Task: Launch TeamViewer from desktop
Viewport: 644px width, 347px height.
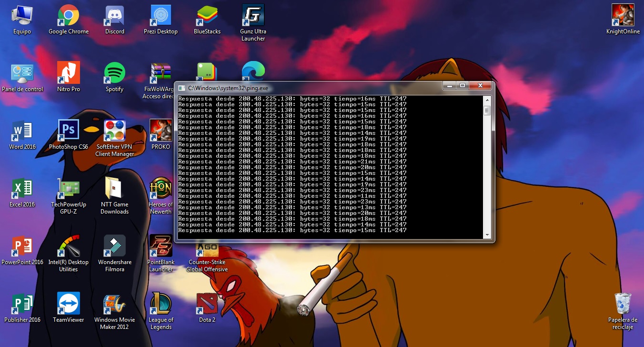Action: [x=69, y=308]
